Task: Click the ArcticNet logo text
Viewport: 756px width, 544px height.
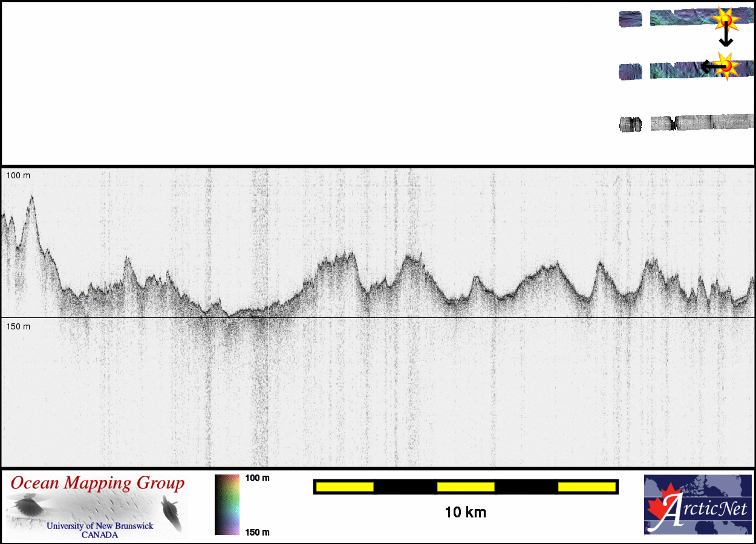Action: pyautogui.click(x=705, y=510)
